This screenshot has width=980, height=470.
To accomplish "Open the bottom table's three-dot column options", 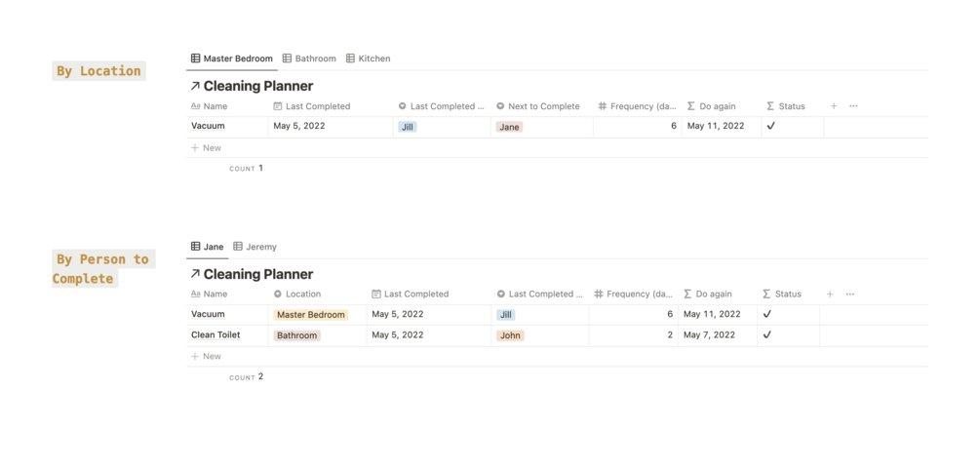I will click(850, 294).
